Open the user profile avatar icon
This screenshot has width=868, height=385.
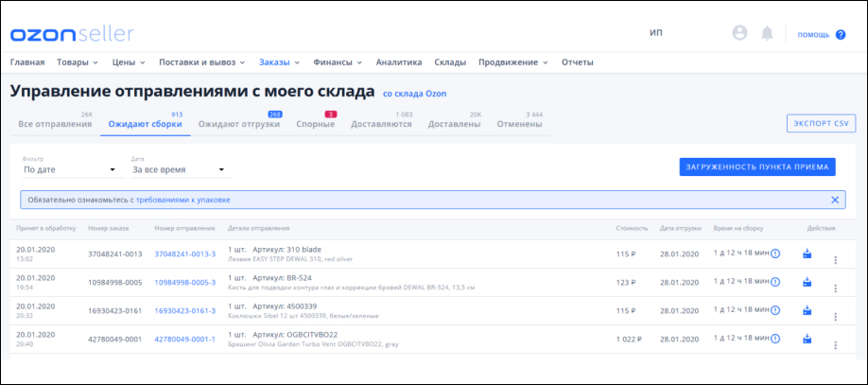pyautogui.click(x=739, y=33)
